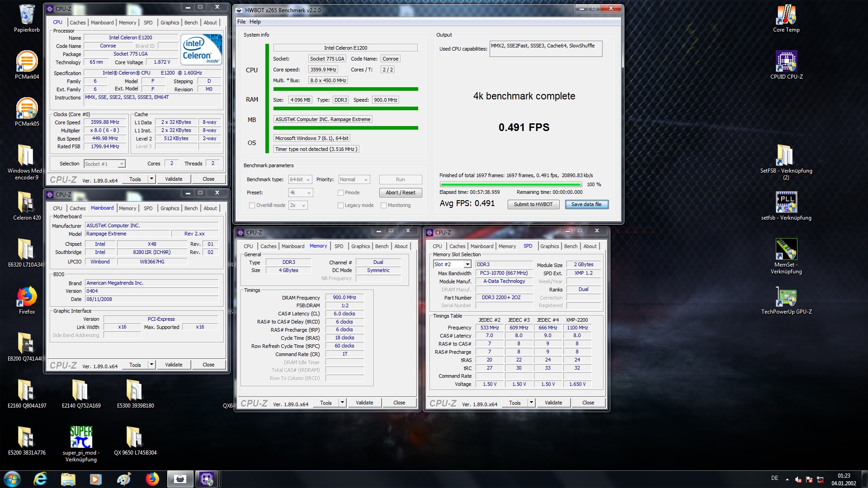The image size is (868, 488).
Task: Open the E5200 3831A776 folder
Action: (27, 441)
